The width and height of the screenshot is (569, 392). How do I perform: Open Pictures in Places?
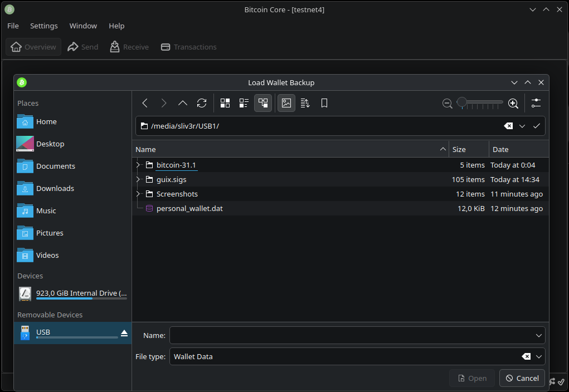tap(72, 233)
